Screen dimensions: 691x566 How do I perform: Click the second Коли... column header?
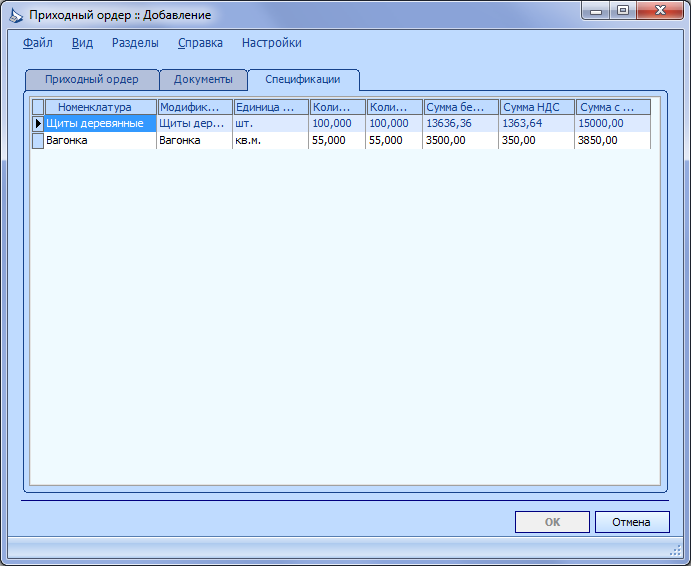[x=394, y=107]
